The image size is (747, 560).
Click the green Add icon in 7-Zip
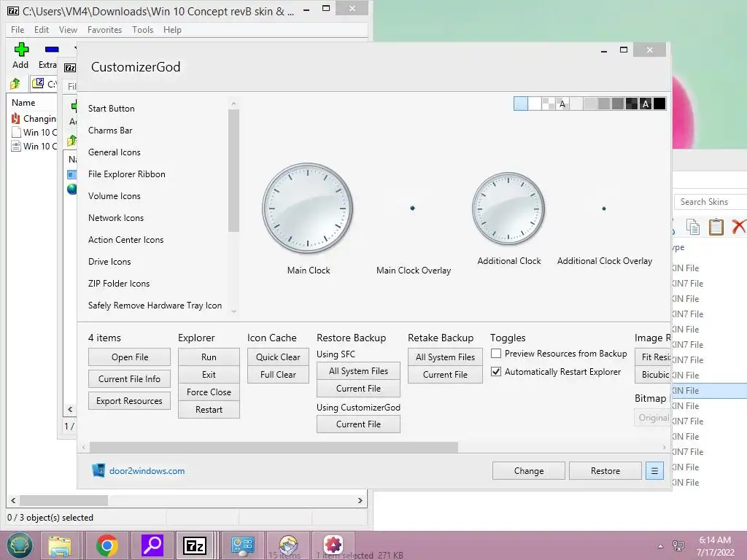coord(21,50)
